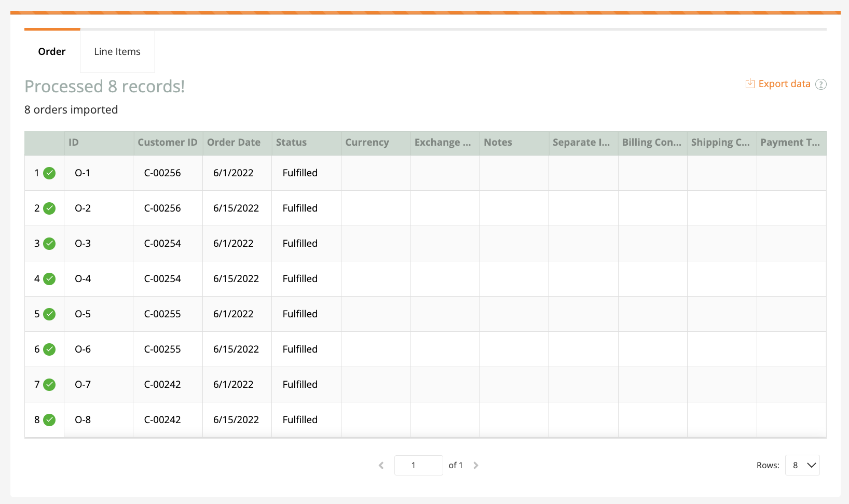This screenshot has height=504, width=849.
Task: Switch to the Order tab
Action: pyautogui.click(x=52, y=51)
